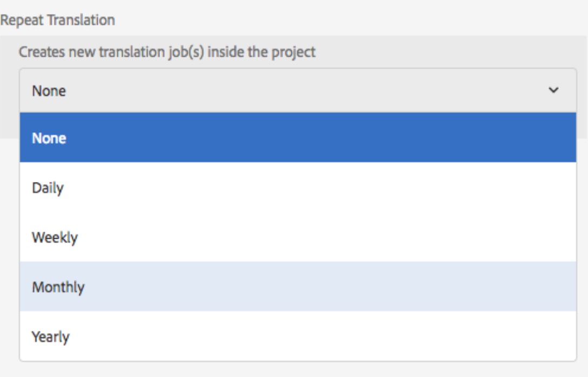
Task: Click the selected None value in combo box
Action: click(49, 91)
